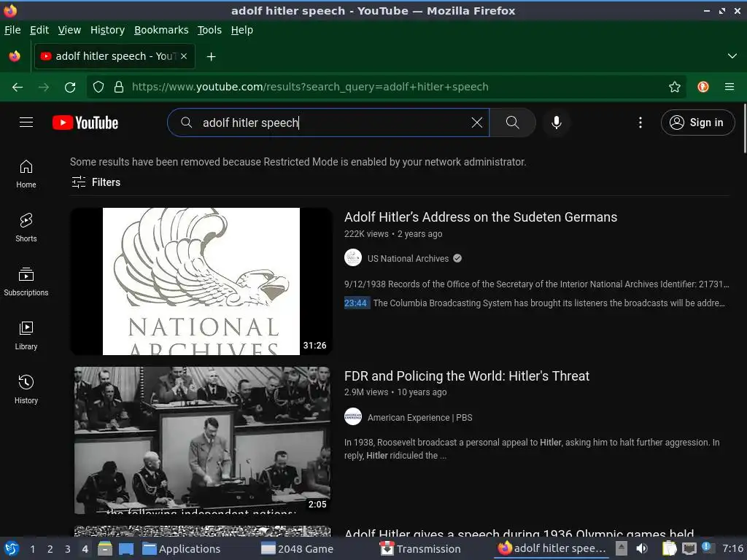The image size is (747, 560).
Task: Switch to workspace 3 in taskbar
Action: tap(68, 549)
